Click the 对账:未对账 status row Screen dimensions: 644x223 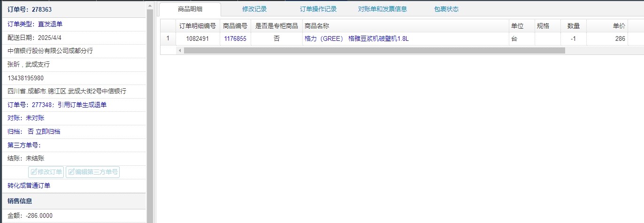(x=74, y=118)
